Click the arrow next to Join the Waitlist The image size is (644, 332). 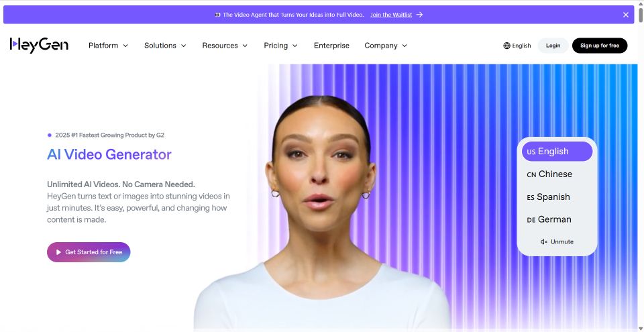coord(419,15)
